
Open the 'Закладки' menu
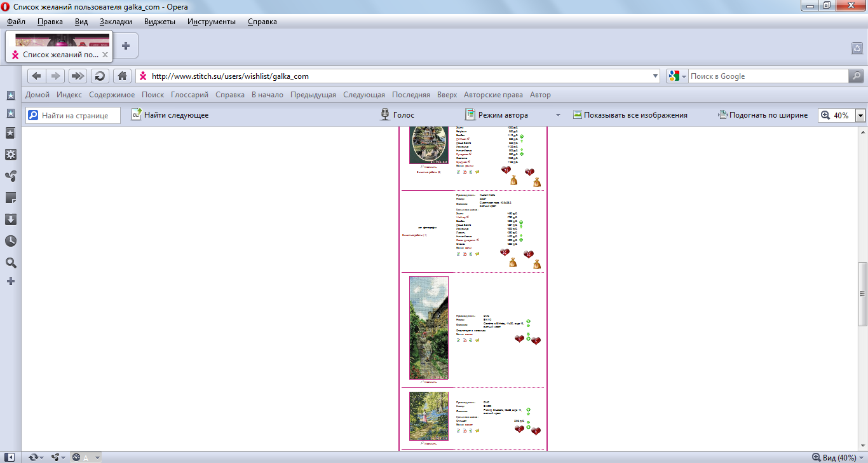116,22
